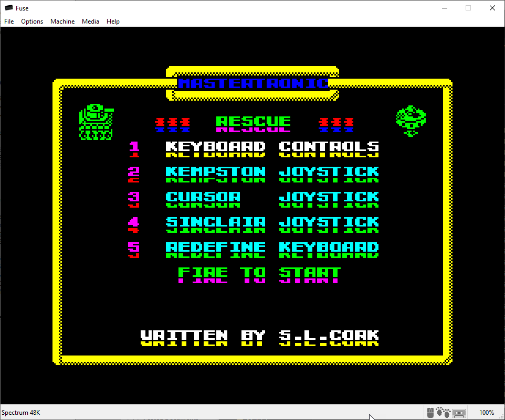Click the footprints pause indicator icon
The height and width of the screenshot is (420, 505).
click(443, 412)
